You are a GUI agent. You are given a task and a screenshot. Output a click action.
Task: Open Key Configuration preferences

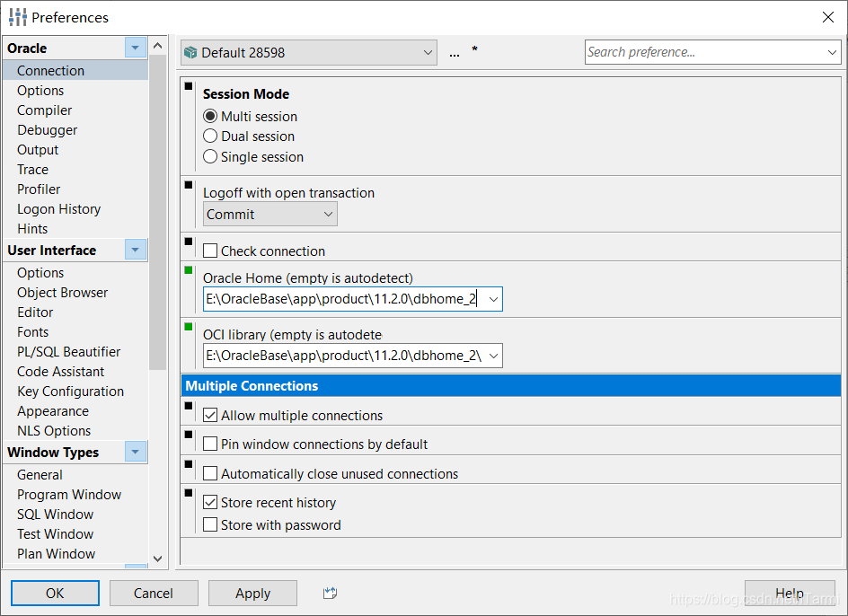click(x=70, y=391)
